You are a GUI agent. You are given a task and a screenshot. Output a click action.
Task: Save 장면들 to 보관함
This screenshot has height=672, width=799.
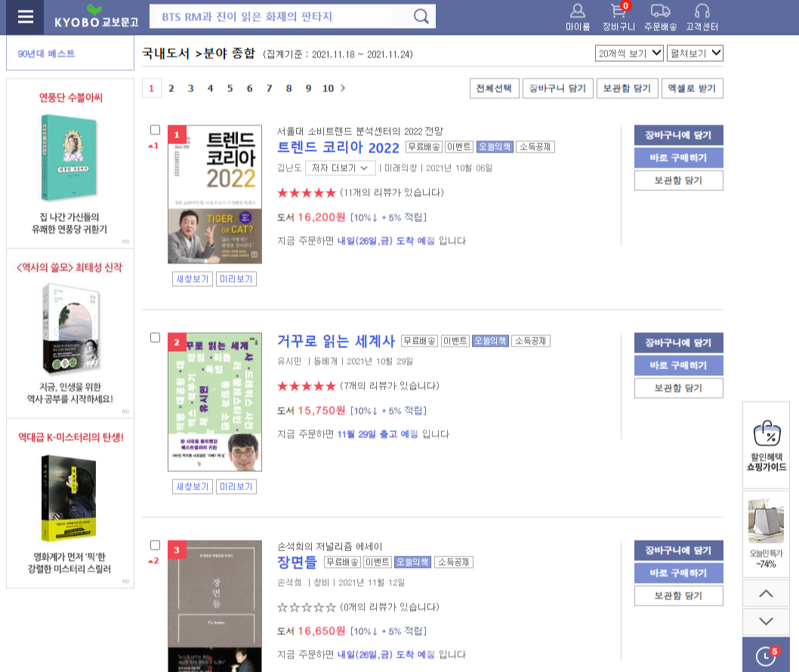pos(678,596)
